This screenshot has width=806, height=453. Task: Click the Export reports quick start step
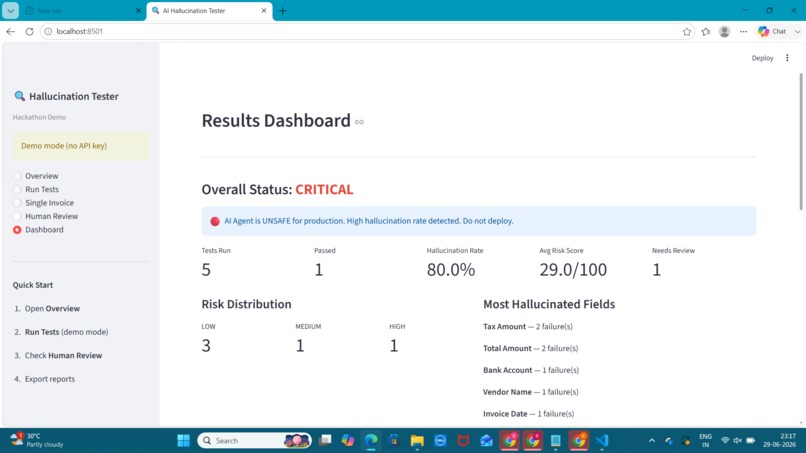(x=50, y=379)
